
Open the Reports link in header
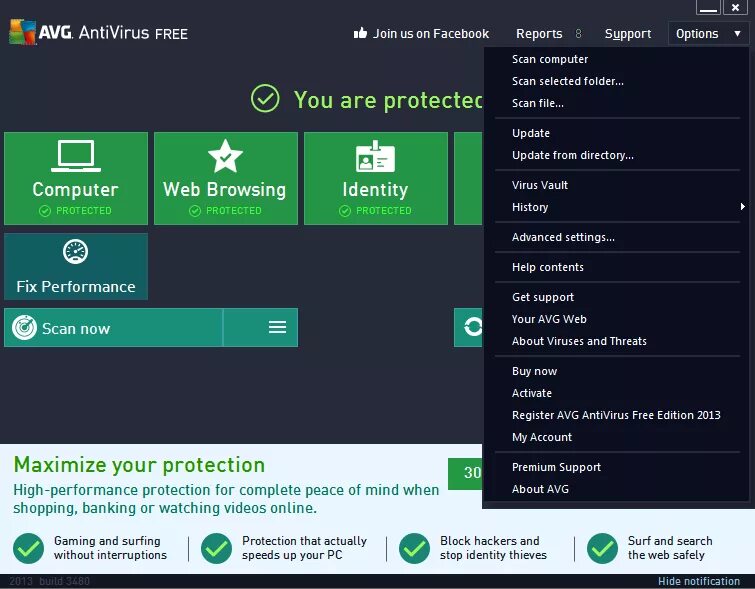(539, 34)
